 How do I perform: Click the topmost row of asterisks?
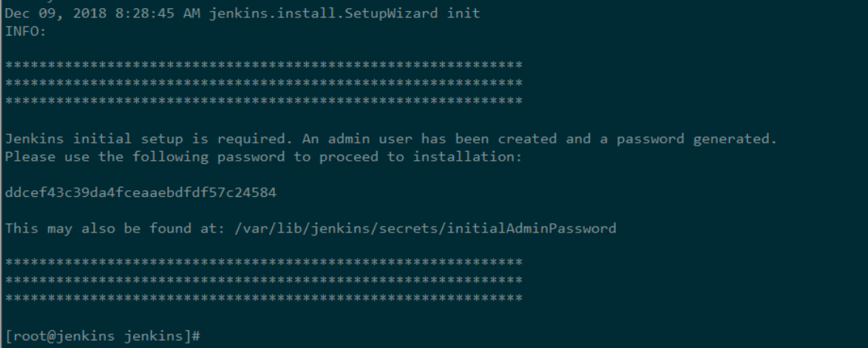pos(264,65)
